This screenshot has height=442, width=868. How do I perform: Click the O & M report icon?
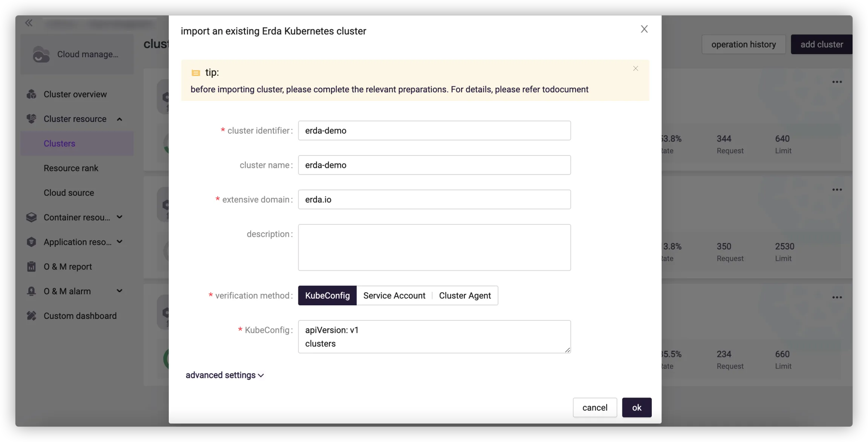(32, 267)
